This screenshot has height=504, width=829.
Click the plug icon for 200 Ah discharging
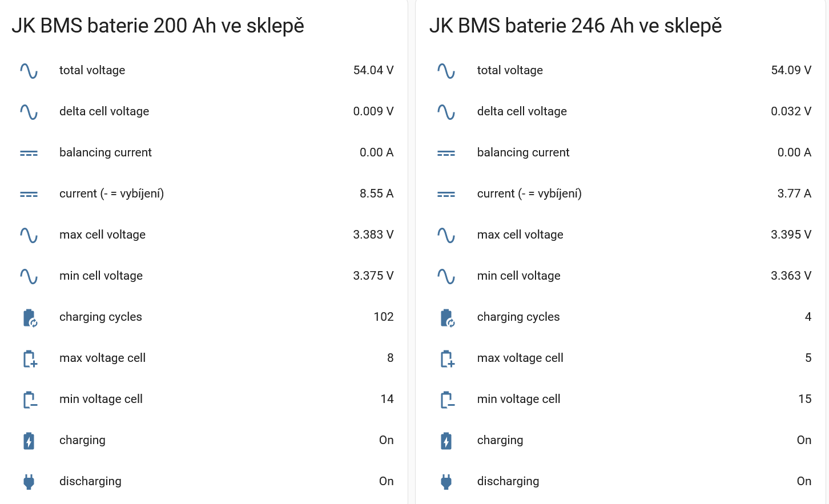point(29,482)
